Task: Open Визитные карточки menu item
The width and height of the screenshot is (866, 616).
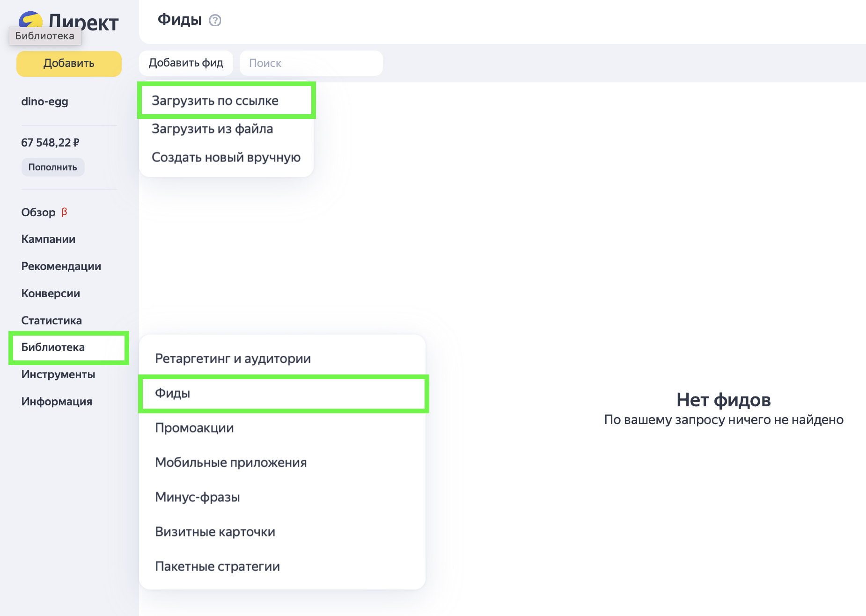Action: (215, 532)
